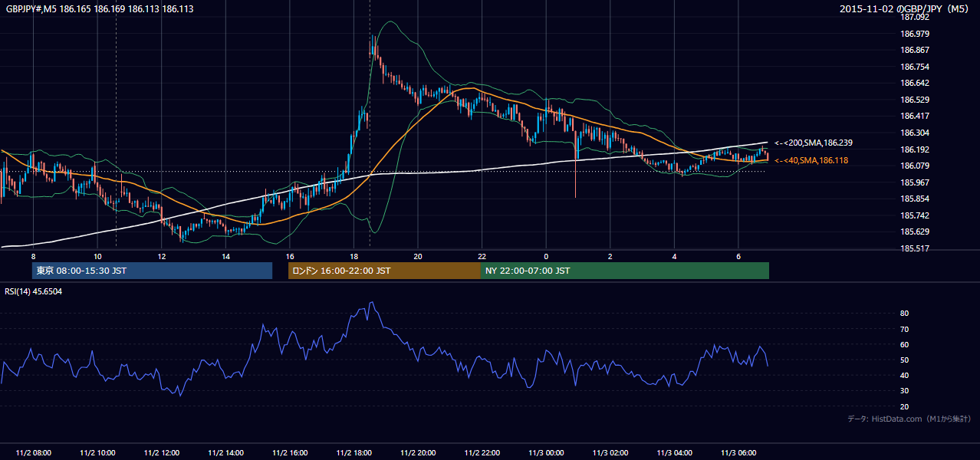
Task: Click the 11/2 18:00 date label
Action: point(354,453)
